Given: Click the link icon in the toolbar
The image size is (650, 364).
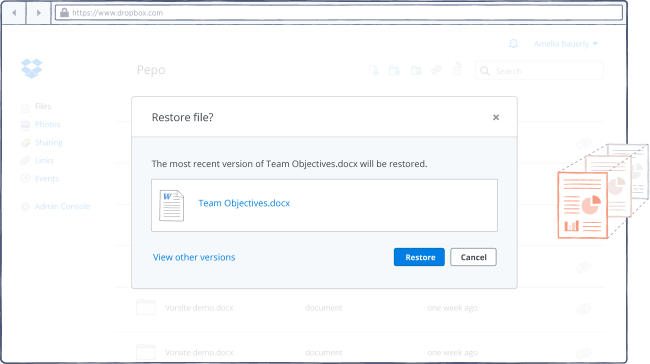Looking at the screenshot, I should point(436,70).
